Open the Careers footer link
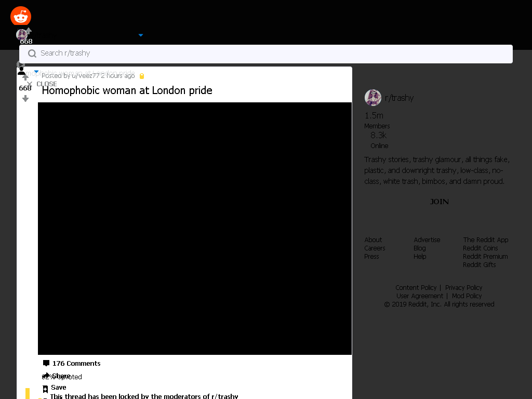 (x=375, y=248)
